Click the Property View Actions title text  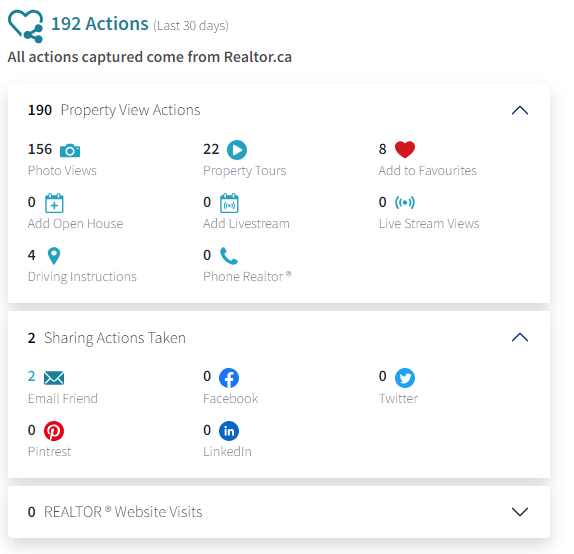coord(130,110)
